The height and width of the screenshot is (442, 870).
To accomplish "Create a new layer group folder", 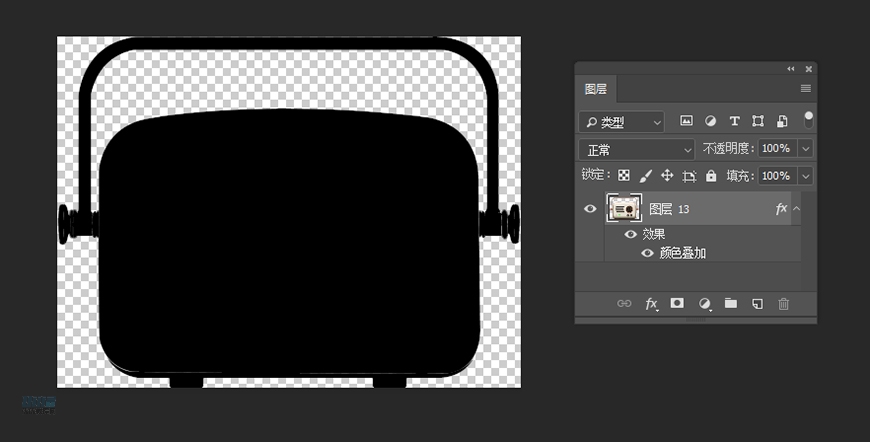I will pos(731,303).
